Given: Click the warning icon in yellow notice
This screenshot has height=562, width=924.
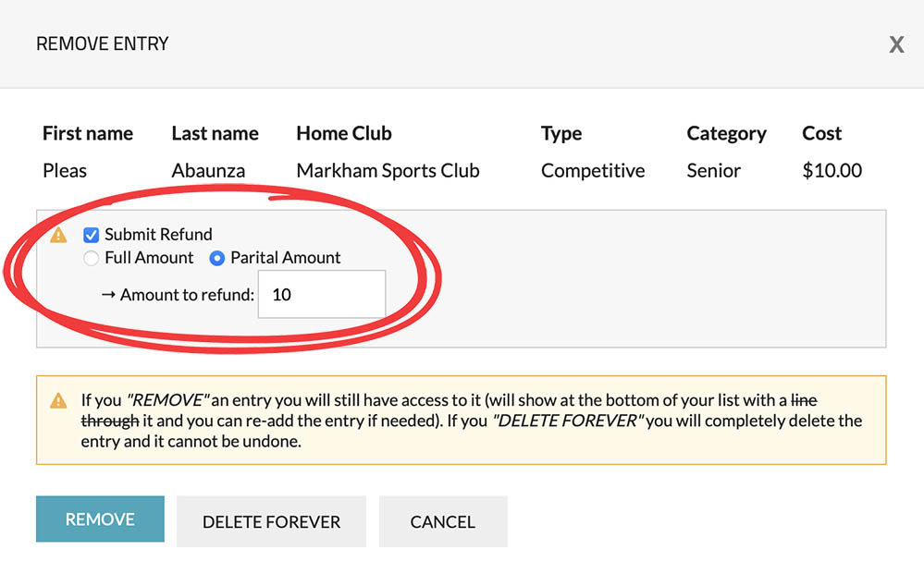Looking at the screenshot, I should pos(58,401).
